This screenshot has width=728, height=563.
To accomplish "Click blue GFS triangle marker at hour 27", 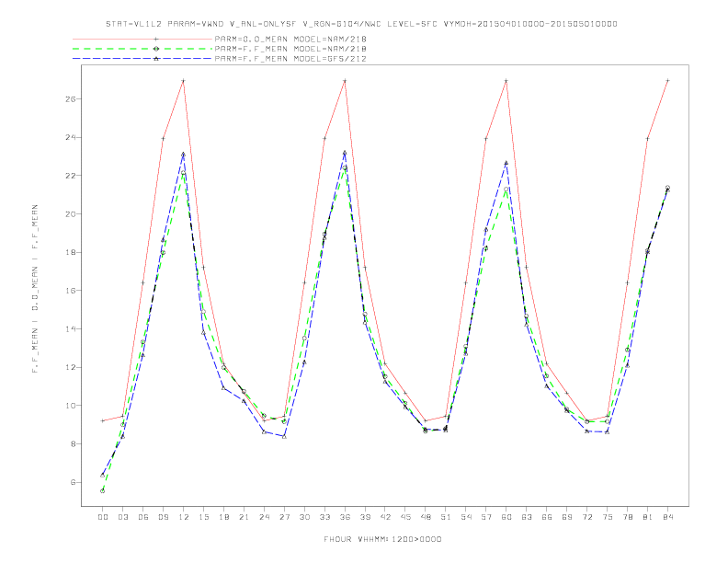I will click(x=284, y=437).
